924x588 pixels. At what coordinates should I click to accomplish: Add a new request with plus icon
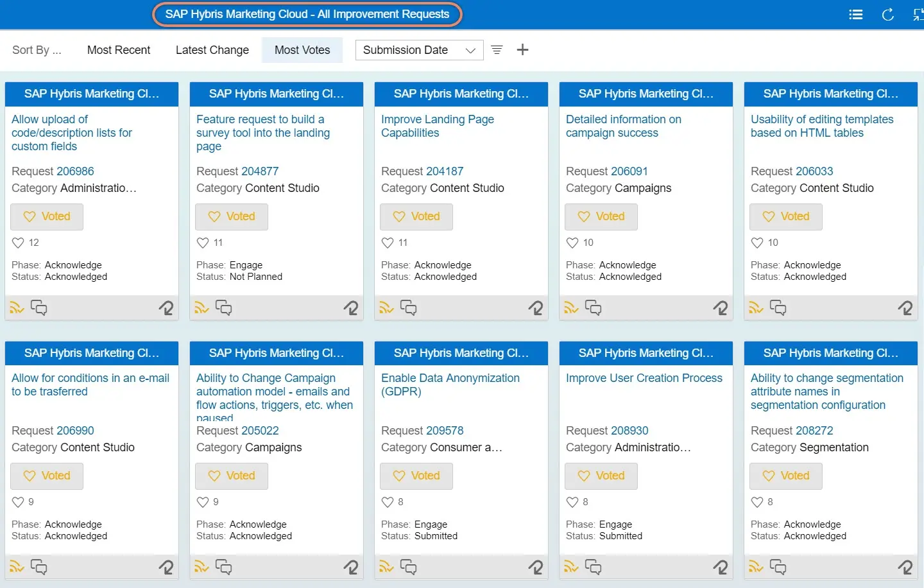[523, 50]
